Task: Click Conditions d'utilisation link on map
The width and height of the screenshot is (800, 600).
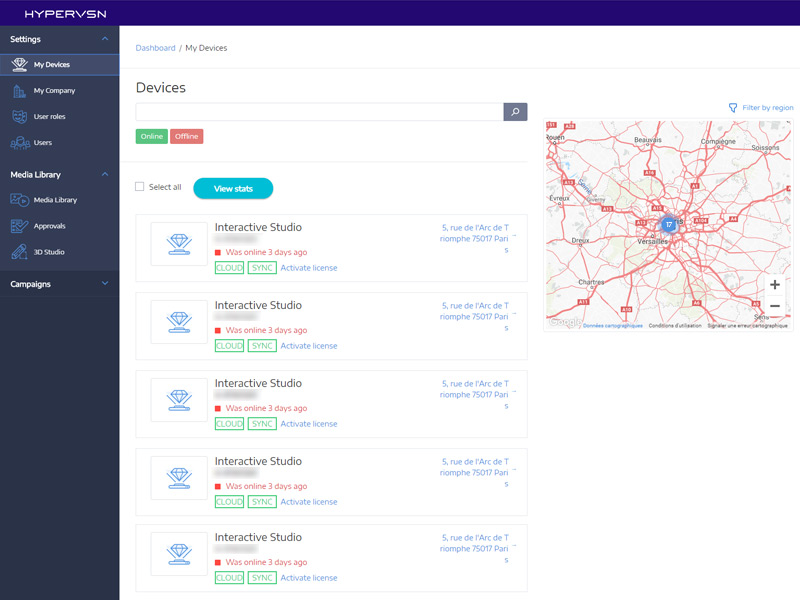Action: pos(674,326)
